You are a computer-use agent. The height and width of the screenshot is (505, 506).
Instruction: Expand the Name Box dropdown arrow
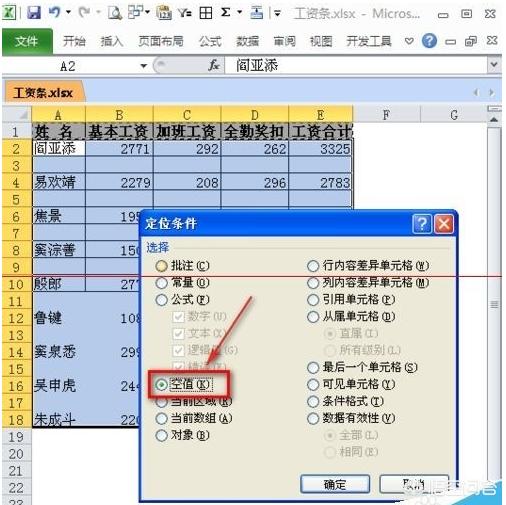tap(144, 66)
